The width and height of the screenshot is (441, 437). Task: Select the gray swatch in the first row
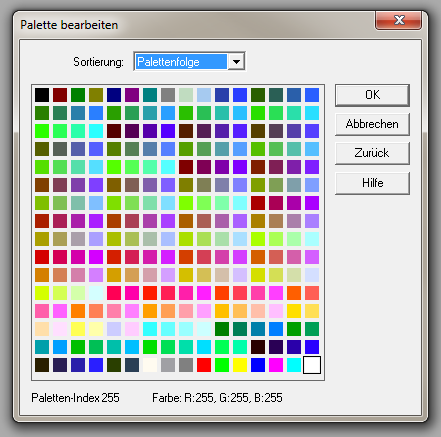pyautogui.click(x=168, y=95)
